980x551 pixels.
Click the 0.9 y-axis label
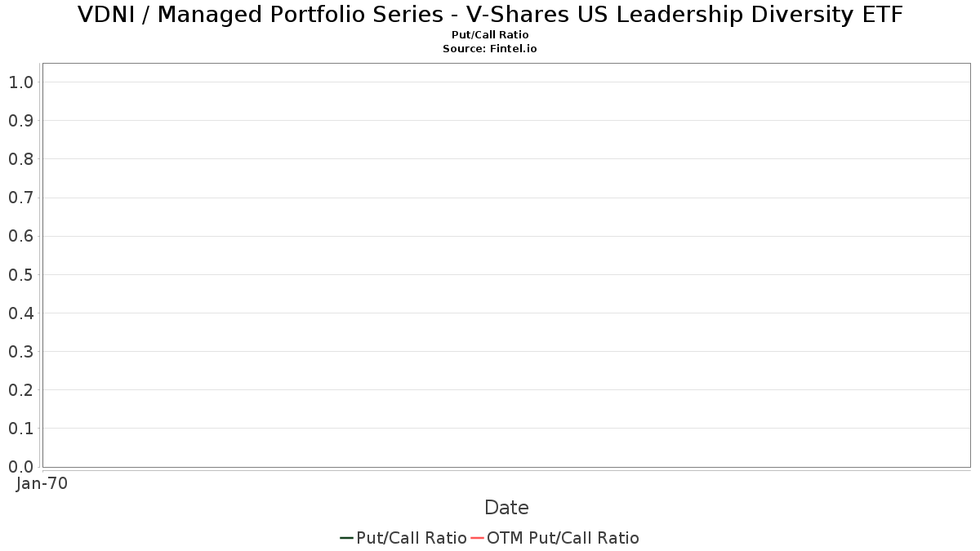point(20,120)
